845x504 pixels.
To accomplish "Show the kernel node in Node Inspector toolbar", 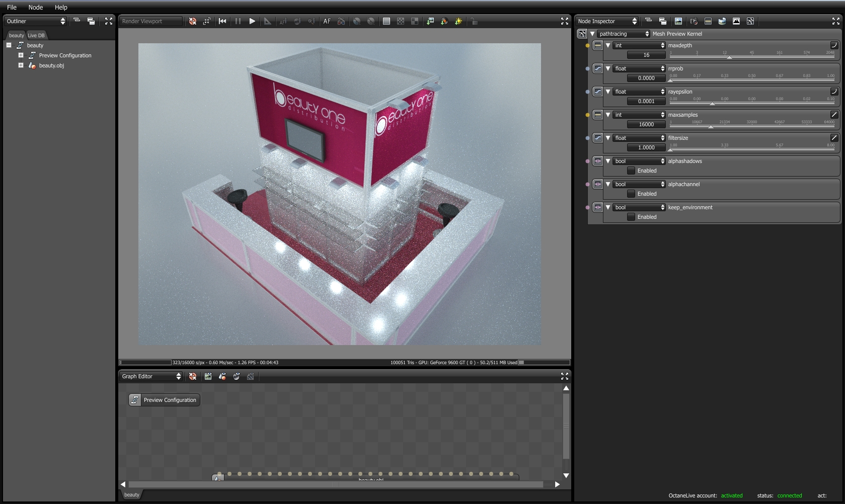I will (x=750, y=21).
